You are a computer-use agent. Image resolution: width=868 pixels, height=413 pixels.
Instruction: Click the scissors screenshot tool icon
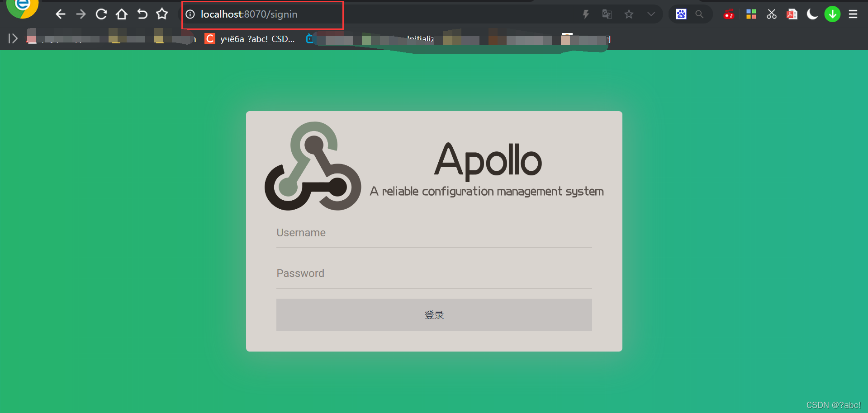coord(772,14)
